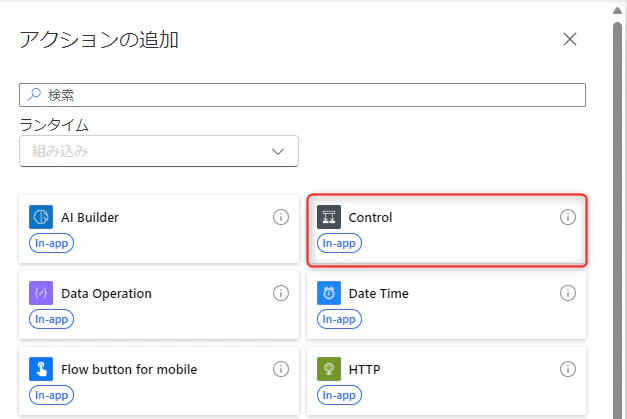Click In-app badge under Date Time

[x=339, y=319]
